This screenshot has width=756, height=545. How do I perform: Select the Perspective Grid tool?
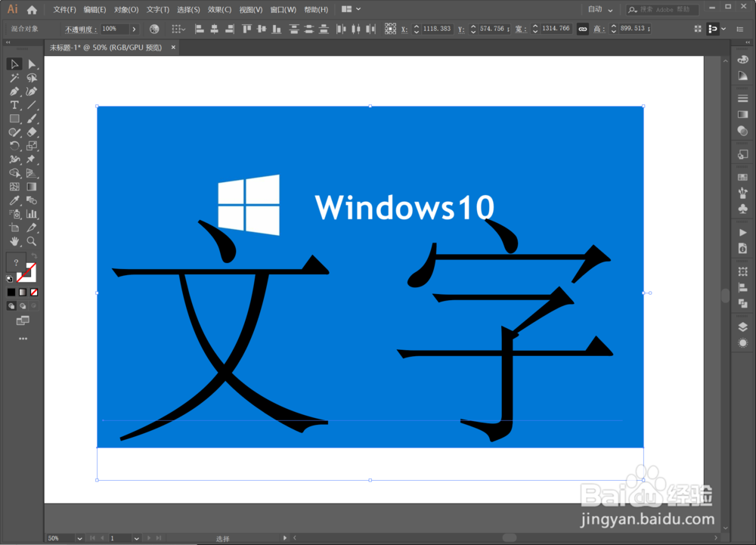coord(32,172)
